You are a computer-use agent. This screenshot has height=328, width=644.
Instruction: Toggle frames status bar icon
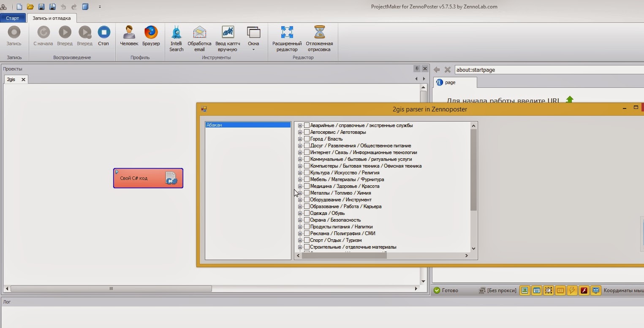548,290
